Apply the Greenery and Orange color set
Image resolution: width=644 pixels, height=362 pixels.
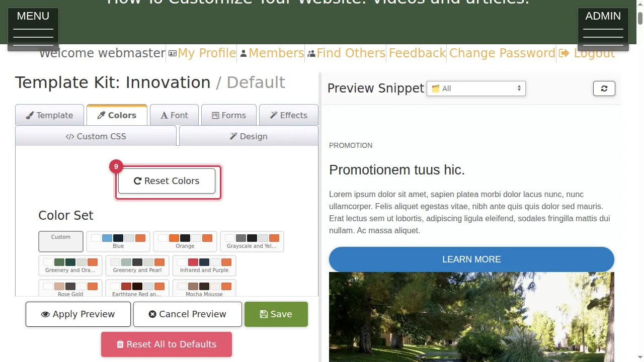(70, 265)
